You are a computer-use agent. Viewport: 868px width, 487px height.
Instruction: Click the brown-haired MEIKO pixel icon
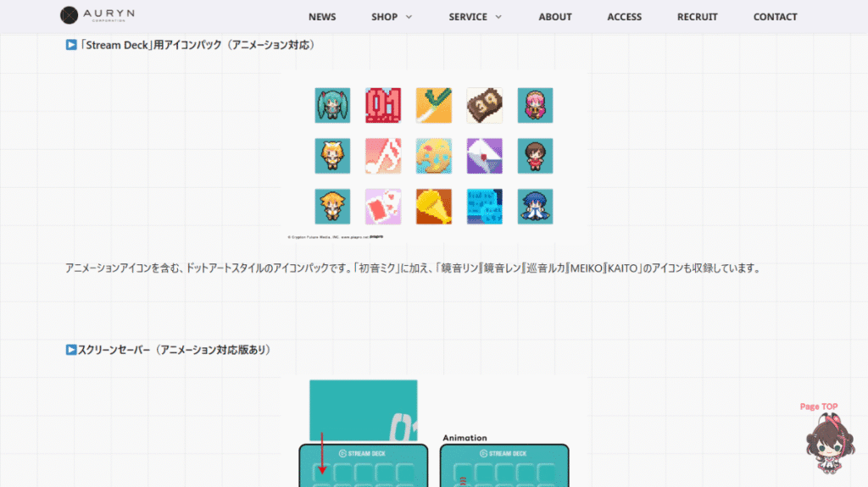536,156
